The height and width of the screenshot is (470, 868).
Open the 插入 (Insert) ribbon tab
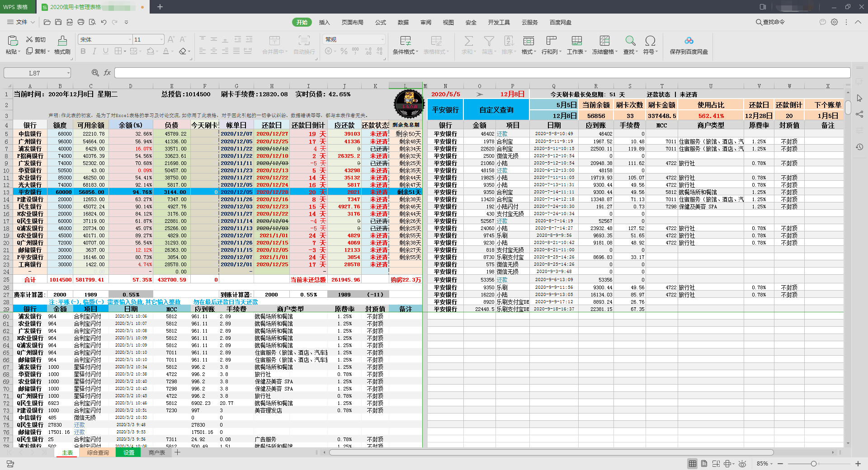(x=324, y=22)
